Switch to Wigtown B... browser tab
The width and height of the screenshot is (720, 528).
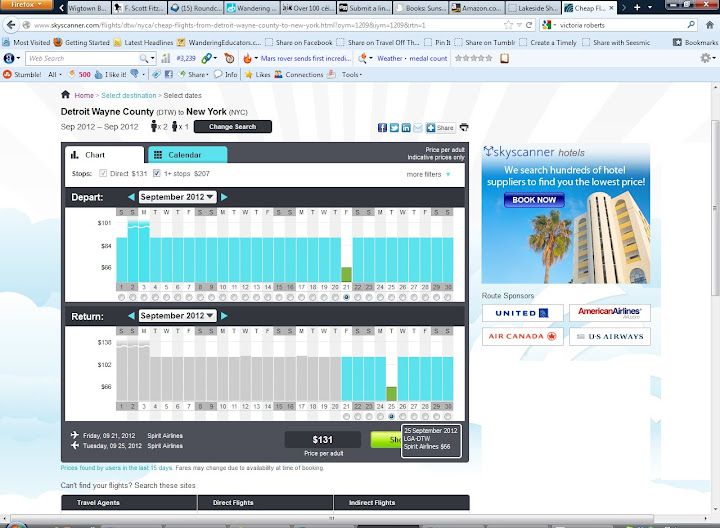(86, 8)
